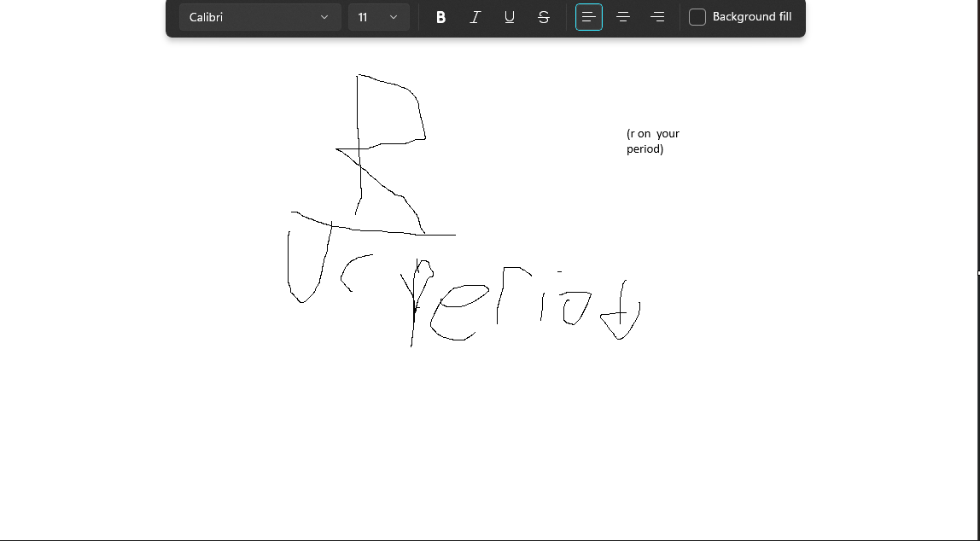Viewport: 980px width, 541px height.
Task: Open the font size 11 dropdown
Action: coord(379,17)
